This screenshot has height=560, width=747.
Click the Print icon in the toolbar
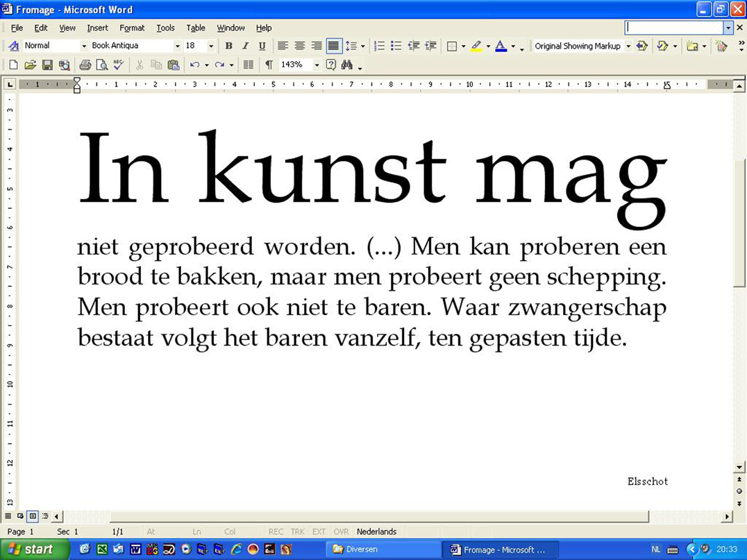pos(85,65)
